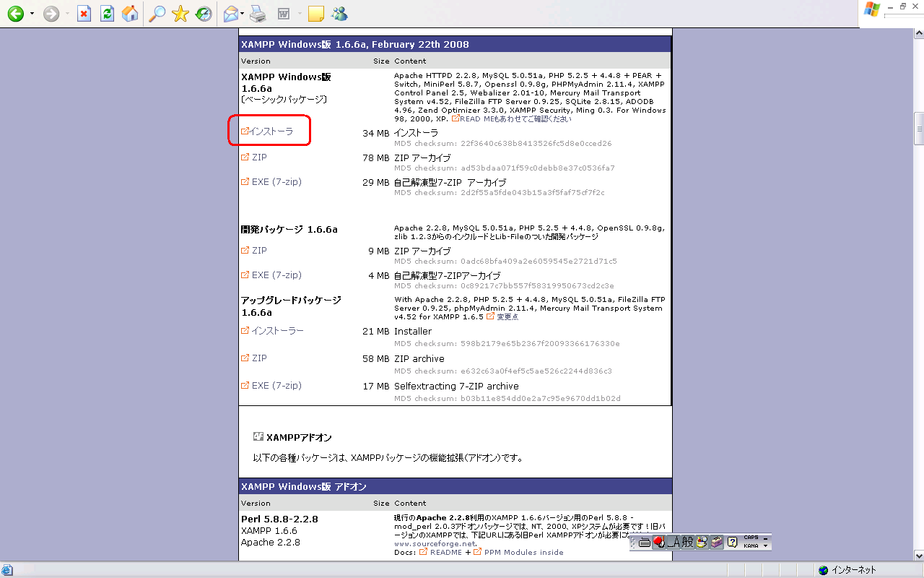The image size is (924, 578).
Task: Open ZIP link for 開発パッケージ 9 MB
Action: [259, 250]
